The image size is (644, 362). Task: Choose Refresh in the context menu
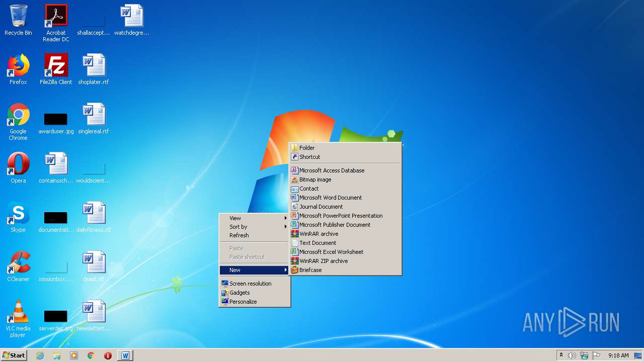255,235
